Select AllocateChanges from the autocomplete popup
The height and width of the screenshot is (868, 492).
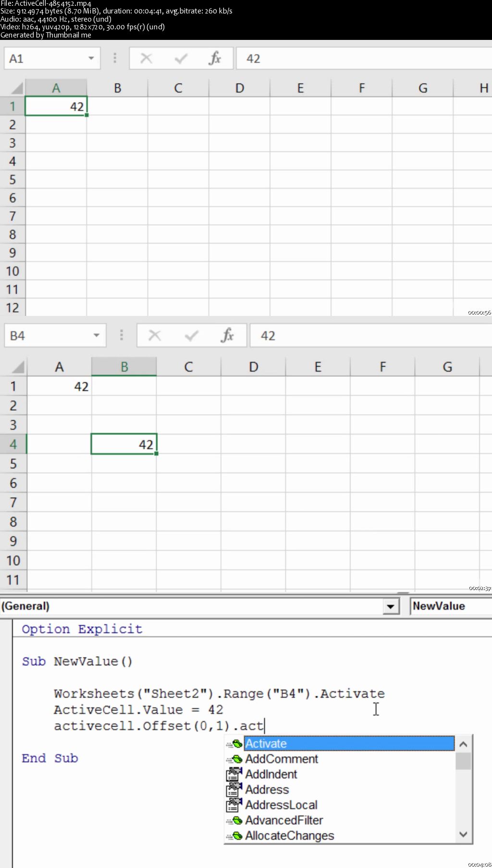point(290,836)
